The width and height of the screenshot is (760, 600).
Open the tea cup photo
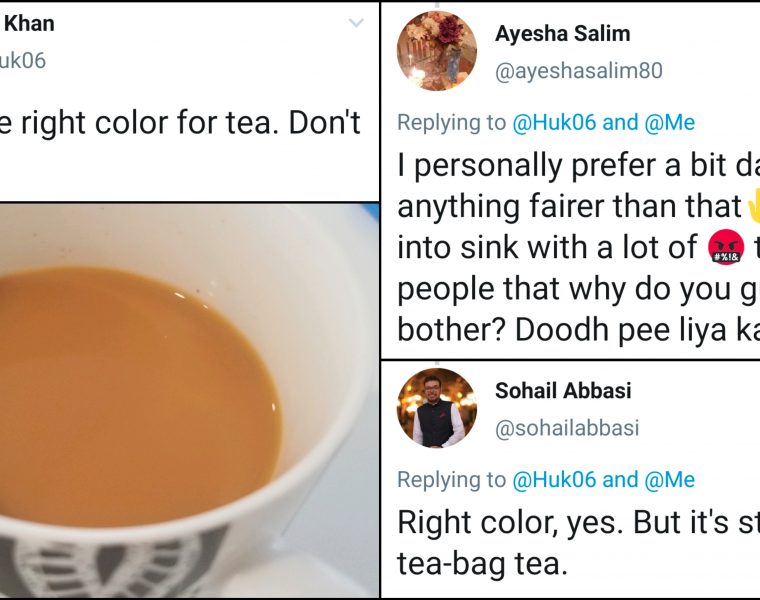click(189, 400)
